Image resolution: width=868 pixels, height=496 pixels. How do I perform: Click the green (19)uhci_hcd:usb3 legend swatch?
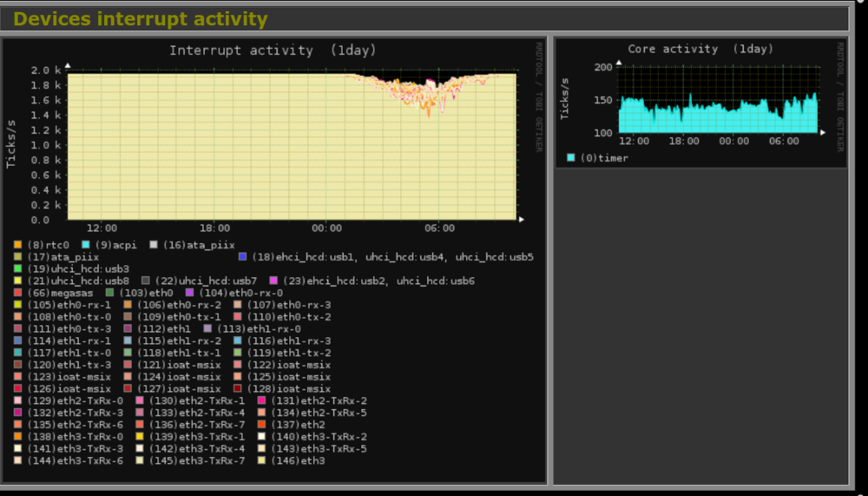(x=18, y=269)
